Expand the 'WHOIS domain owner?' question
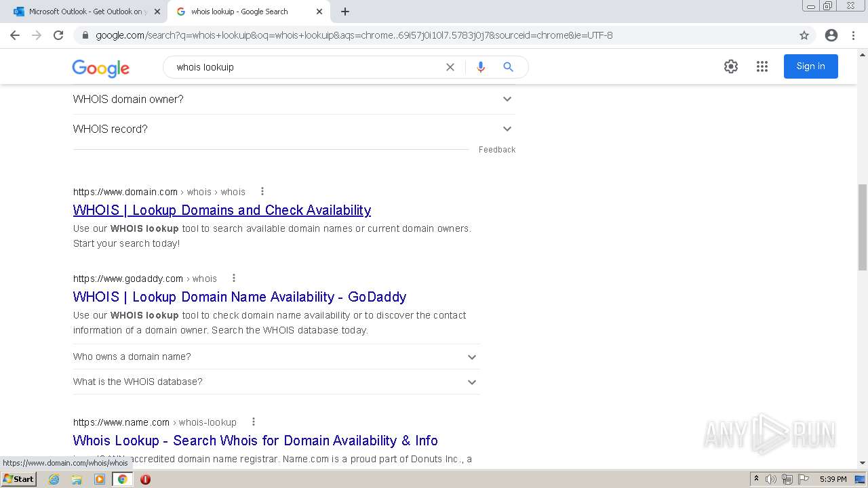 coord(294,99)
